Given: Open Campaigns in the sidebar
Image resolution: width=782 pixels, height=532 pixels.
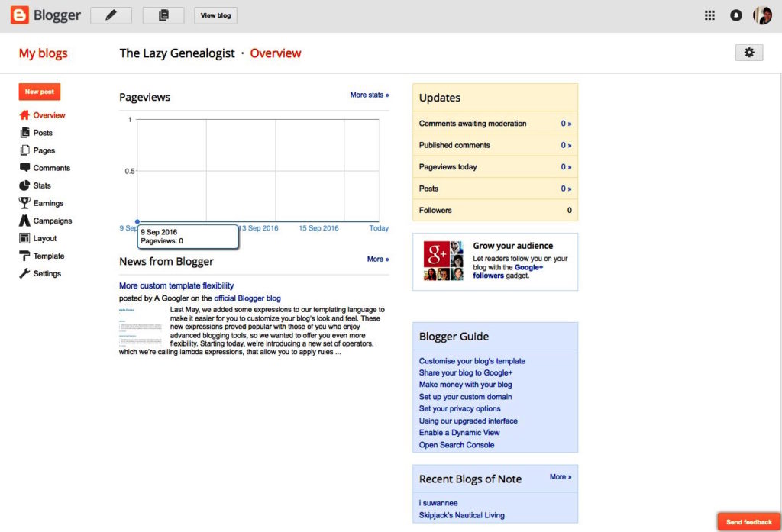Looking at the screenshot, I should (x=53, y=221).
